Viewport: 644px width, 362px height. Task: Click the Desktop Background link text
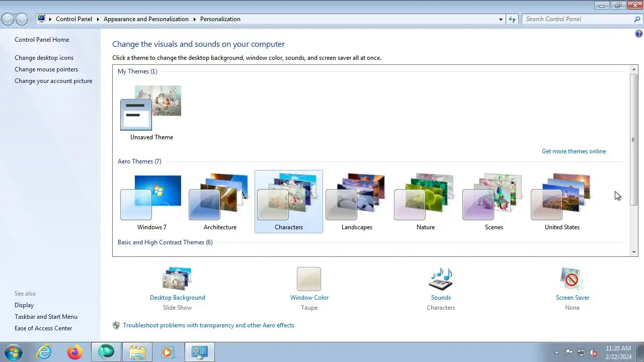[178, 298]
